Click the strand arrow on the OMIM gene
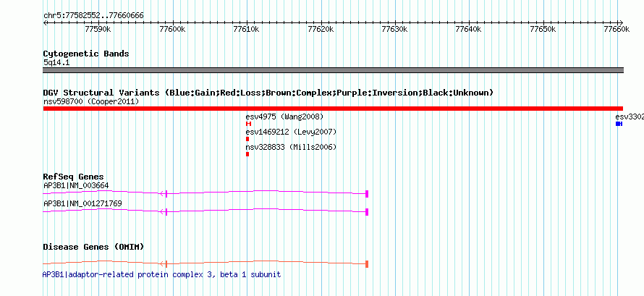The width and height of the screenshot is (644, 296). (x=163, y=264)
